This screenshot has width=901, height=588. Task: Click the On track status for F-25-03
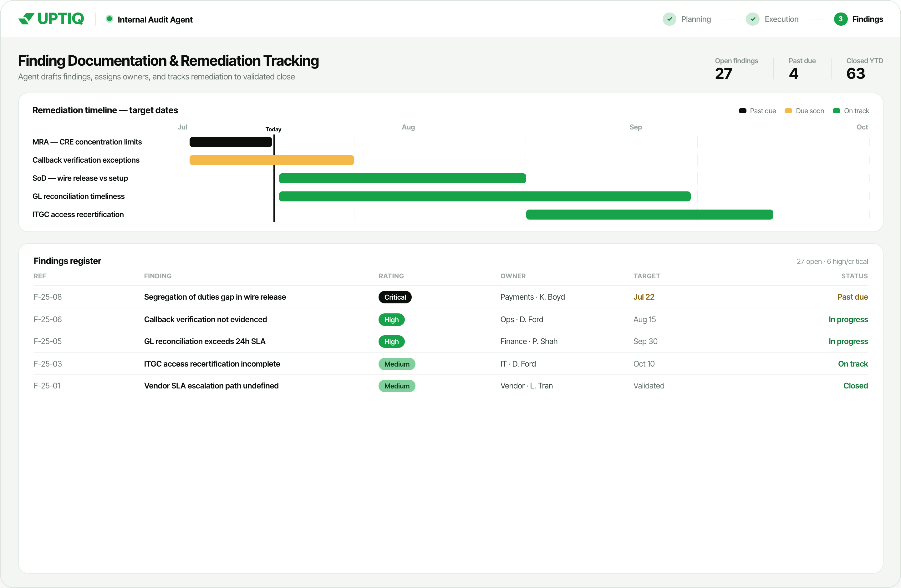click(x=853, y=364)
